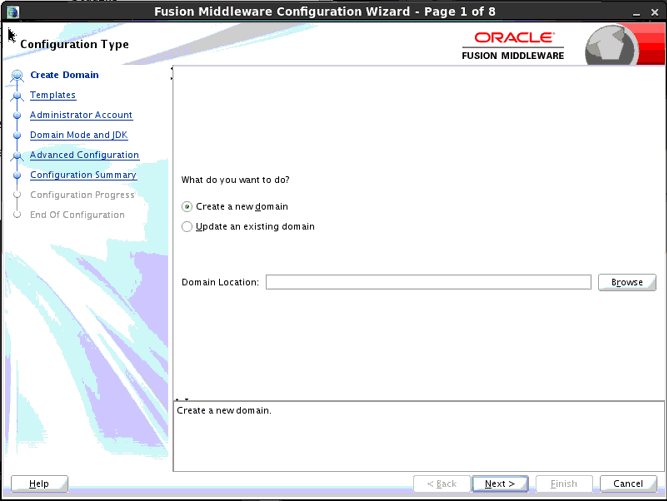Click the Configuration Progress step label
The height and width of the screenshot is (502, 667).
tap(82, 195)
